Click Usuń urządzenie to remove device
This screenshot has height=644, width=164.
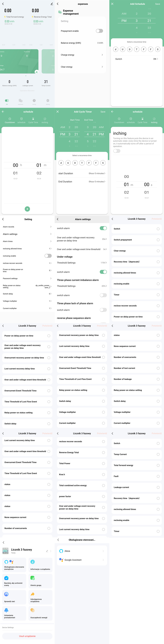[x=27, y=636]
